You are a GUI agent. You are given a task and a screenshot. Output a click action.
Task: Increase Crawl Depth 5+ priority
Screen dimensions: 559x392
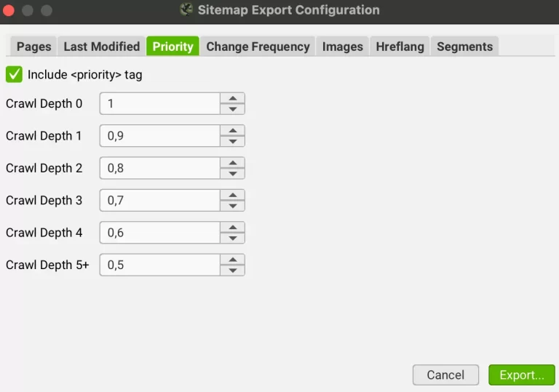232,260
